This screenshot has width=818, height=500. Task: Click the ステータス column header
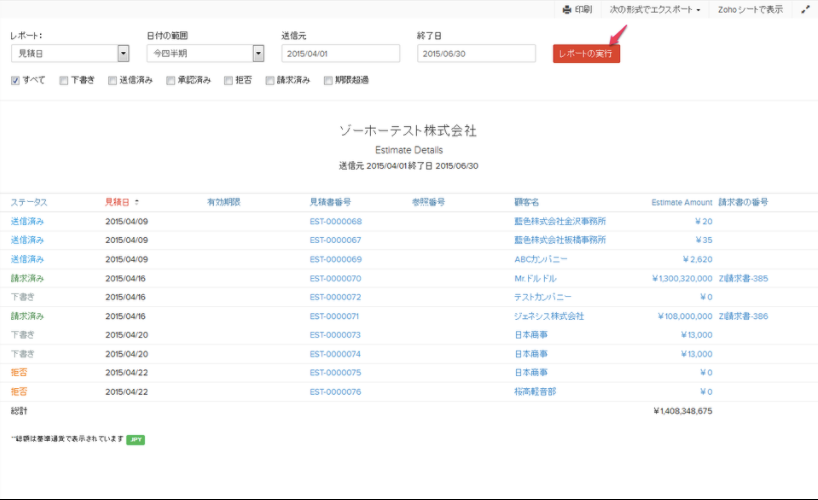[x=29, y=202]
